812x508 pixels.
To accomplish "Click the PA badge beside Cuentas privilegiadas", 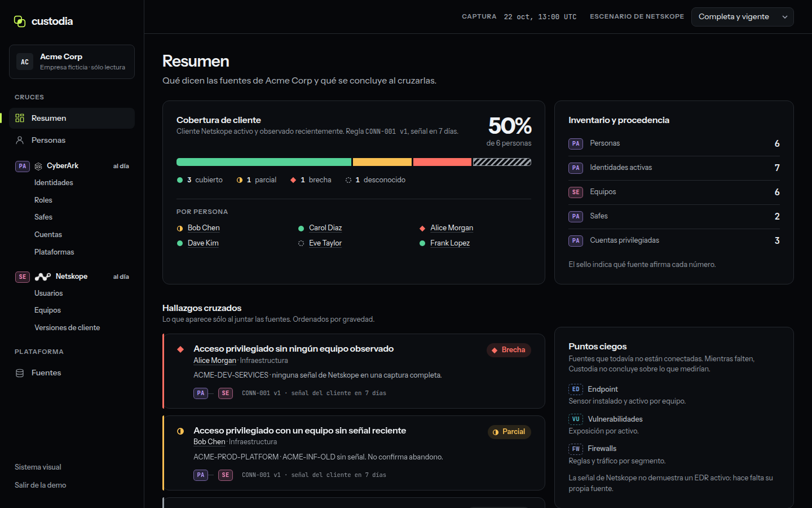I will (x=576, y=240).
